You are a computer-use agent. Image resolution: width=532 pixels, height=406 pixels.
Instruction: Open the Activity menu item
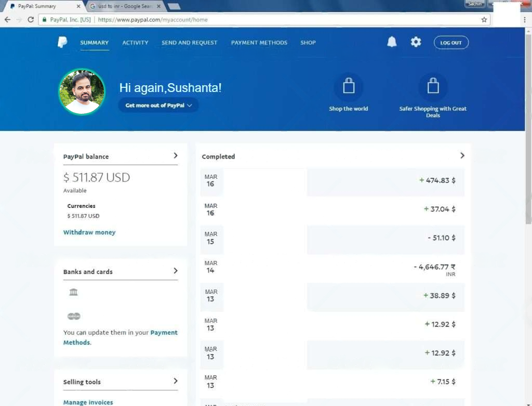[136, 43]
